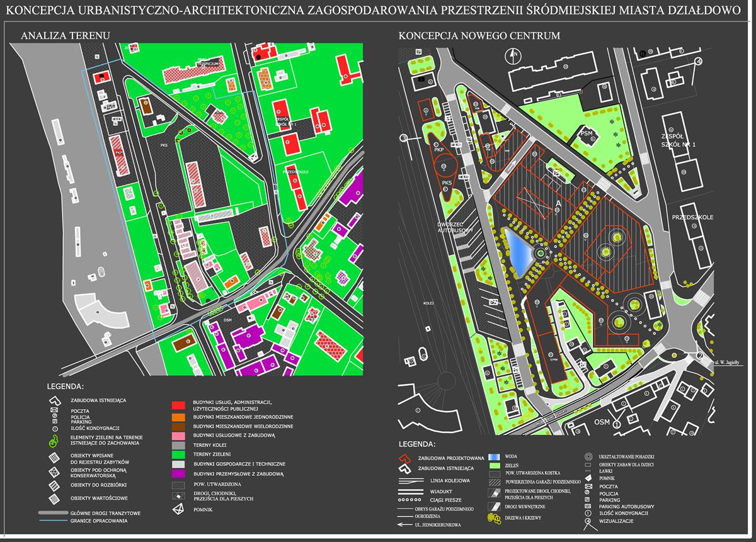Click visualization marker number 3 on map
The height and width of the screenshot is (542, 756).
tap(403, 138)
